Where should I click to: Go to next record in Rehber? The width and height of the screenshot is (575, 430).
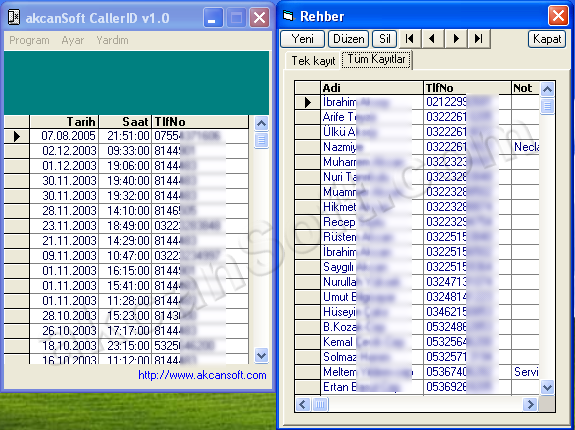(x=456, y=38)
